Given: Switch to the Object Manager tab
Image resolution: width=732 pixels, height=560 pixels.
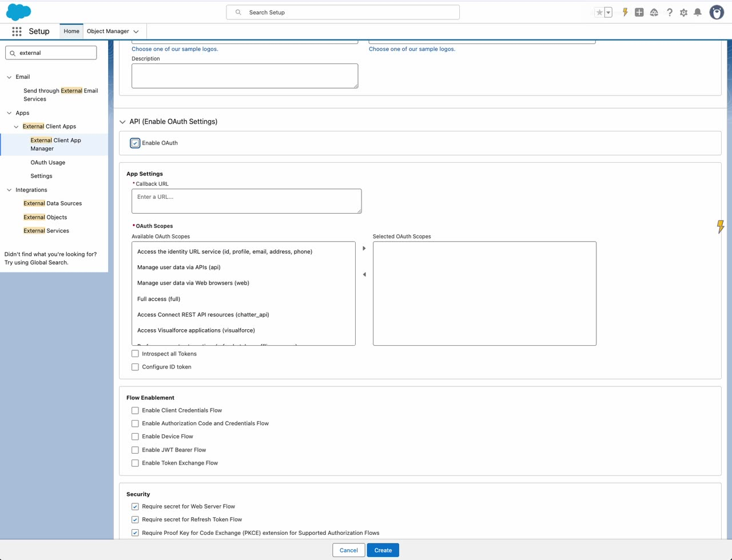Looking at the screenshot, I should [x=108, y=31].
